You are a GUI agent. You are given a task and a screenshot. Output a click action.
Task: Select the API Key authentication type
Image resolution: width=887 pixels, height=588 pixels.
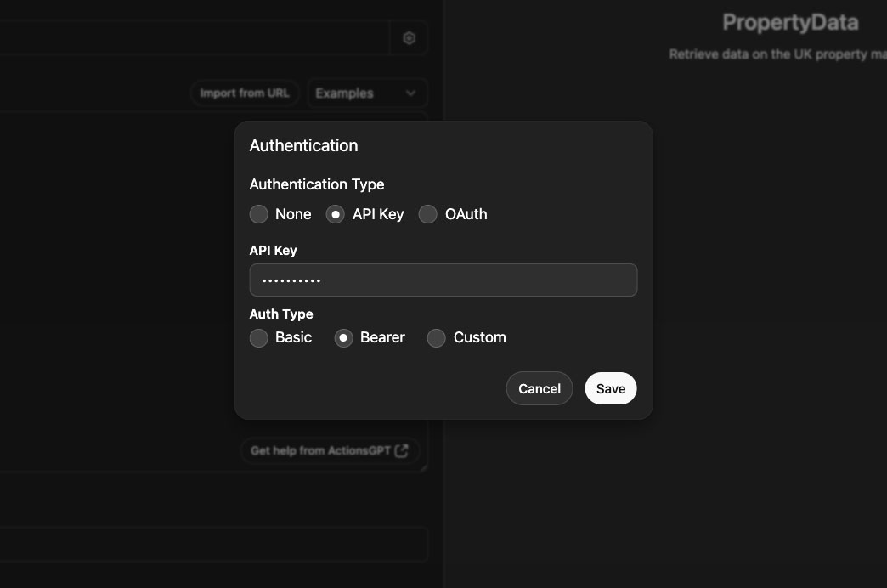335,214
